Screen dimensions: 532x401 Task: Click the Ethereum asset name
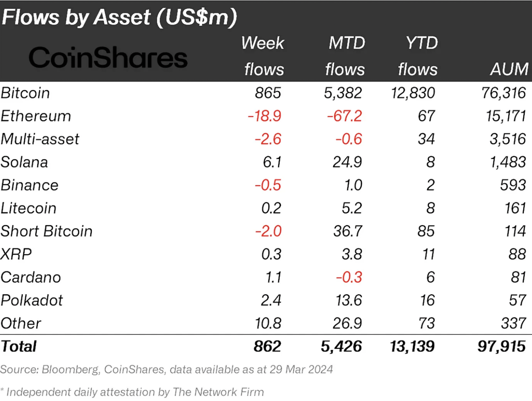36,116
